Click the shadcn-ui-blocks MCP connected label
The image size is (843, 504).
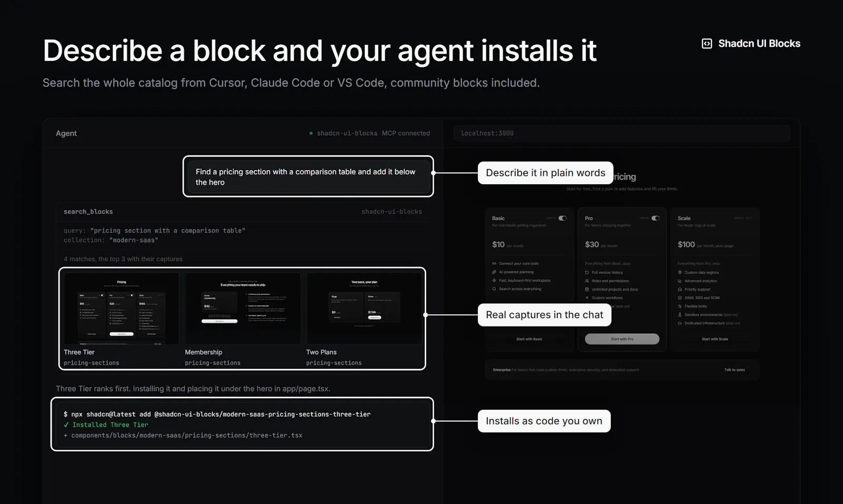[x=373, y=133]
